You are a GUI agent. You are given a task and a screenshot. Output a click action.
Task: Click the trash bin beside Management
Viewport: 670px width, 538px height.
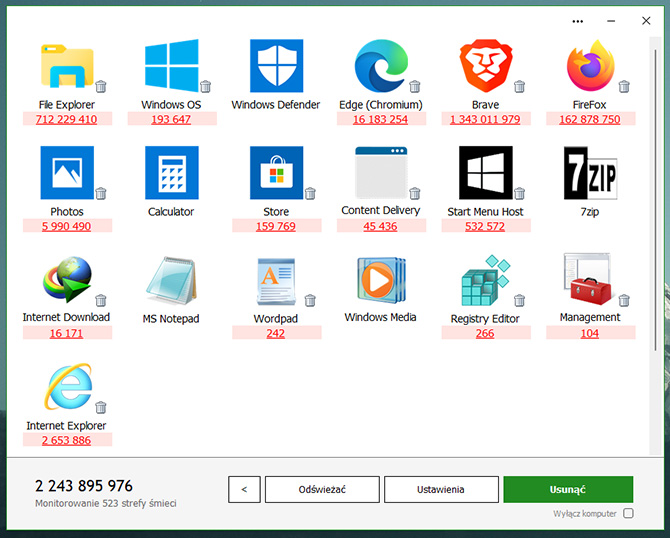pos(624,300)
